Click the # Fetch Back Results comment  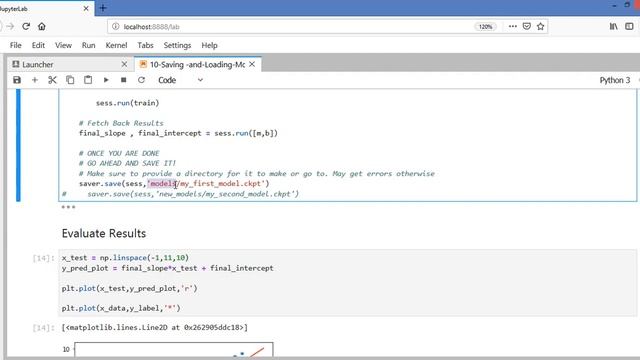(121, 123)
